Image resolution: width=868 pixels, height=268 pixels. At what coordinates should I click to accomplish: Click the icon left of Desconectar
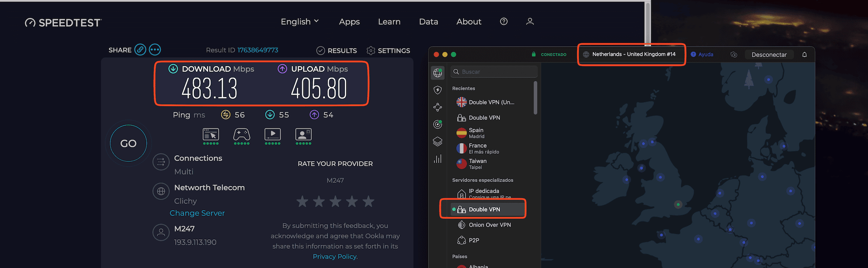pos(734,54)
